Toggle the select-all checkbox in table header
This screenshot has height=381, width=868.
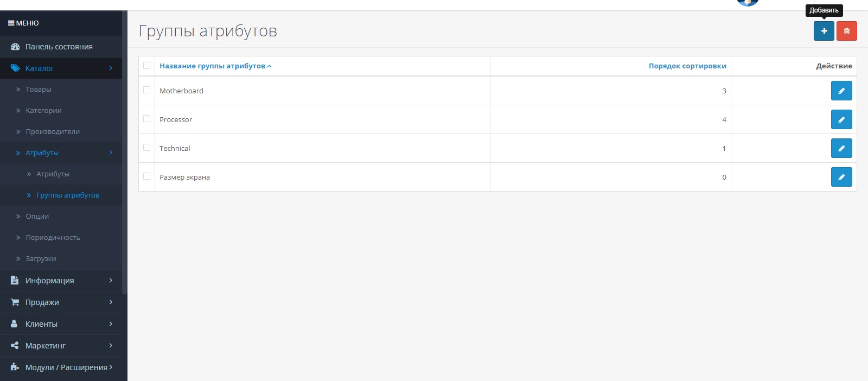pyautogui.click(x=146, y=66)
